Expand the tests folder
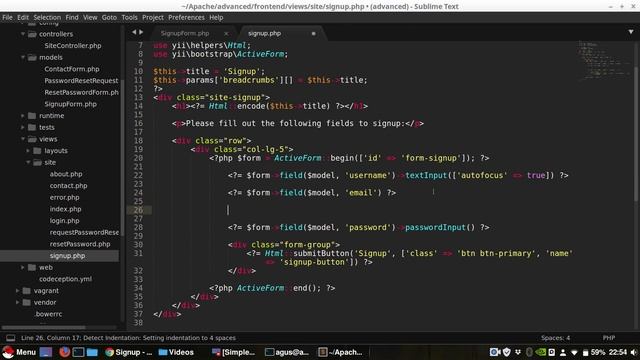The image size is (640, 360). (23, 127)
